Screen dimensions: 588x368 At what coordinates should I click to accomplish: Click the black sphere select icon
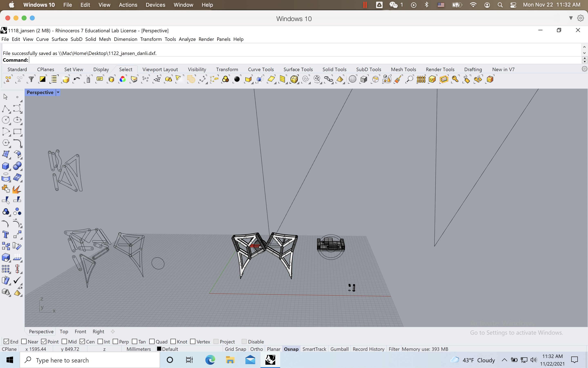(237, 79)
